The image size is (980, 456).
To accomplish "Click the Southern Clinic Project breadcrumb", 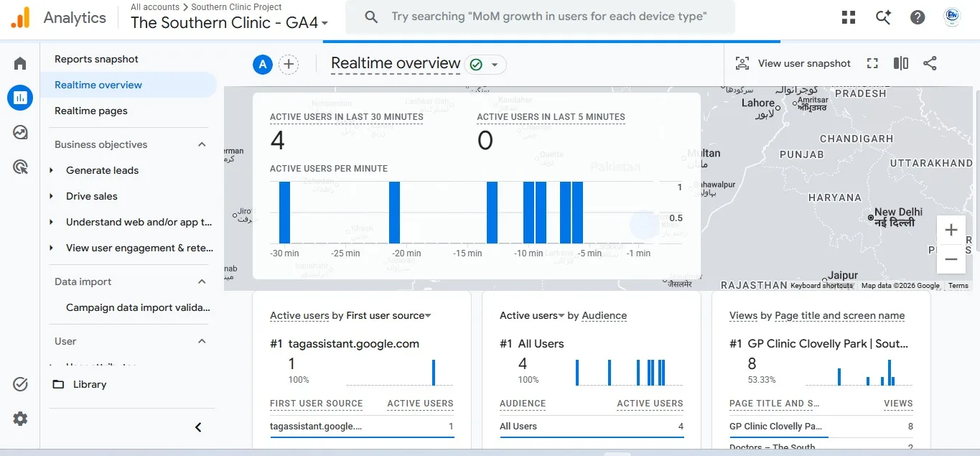I will click(236, 7).
